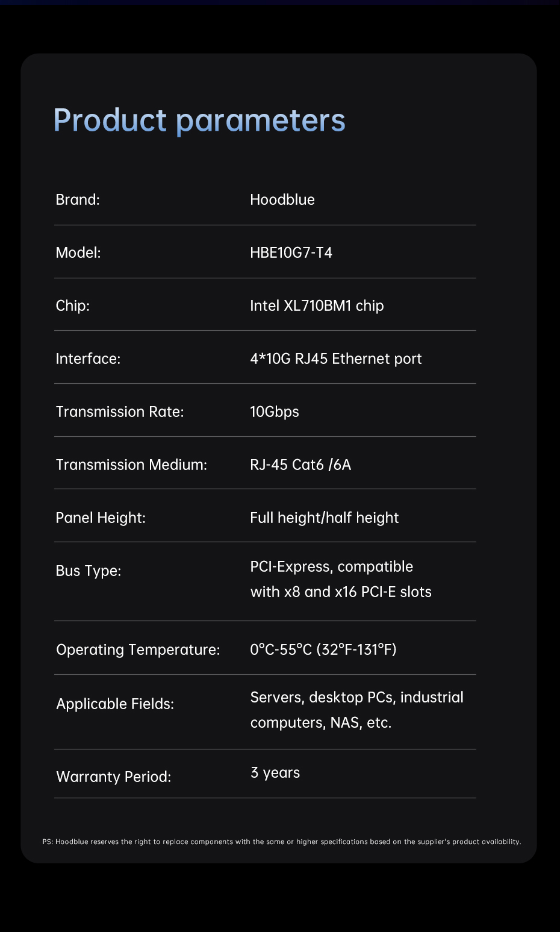Click the Panel Height label
Image resolution: width=560 pixels, height=932 pixels.
101,518
